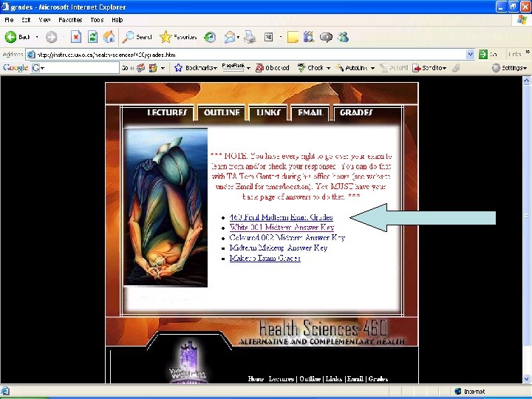Open the Edit menu
The height and width of the screenshot is (399, 532).
click(26, 20)
